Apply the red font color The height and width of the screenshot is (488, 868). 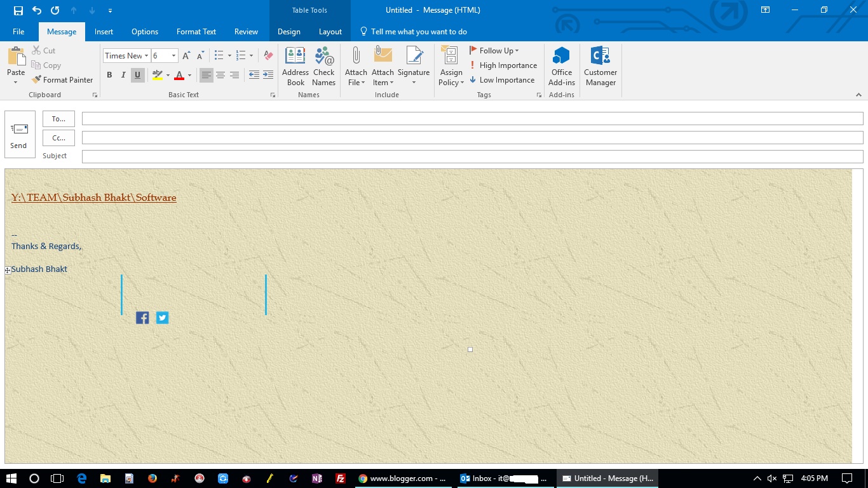(179, 75)
